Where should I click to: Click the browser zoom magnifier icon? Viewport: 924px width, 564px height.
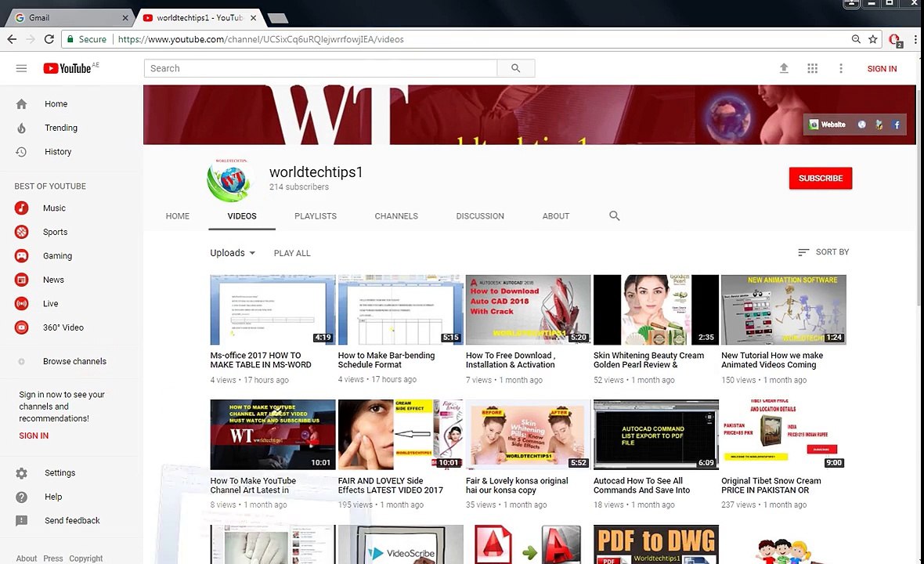coord(856,39)
